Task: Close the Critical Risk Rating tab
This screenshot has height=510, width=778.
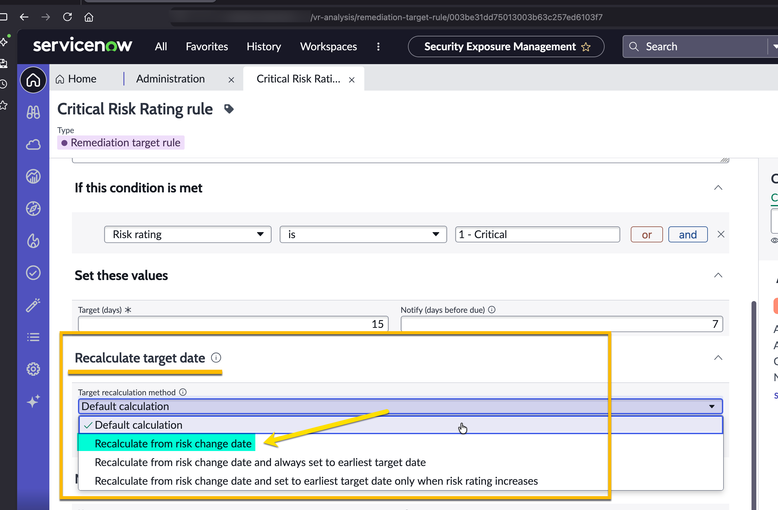Action: 352,79
